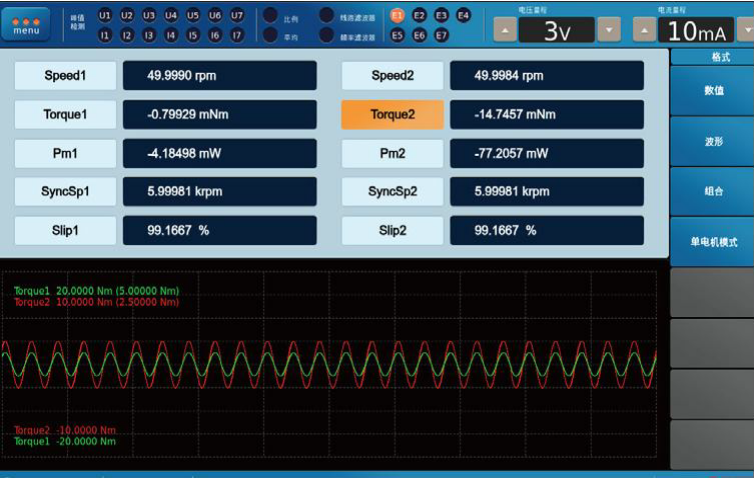The width and height of the screenshot is (755, 479).
Task: Switch to 单电机模式 mode
Action: pos(713,242)
